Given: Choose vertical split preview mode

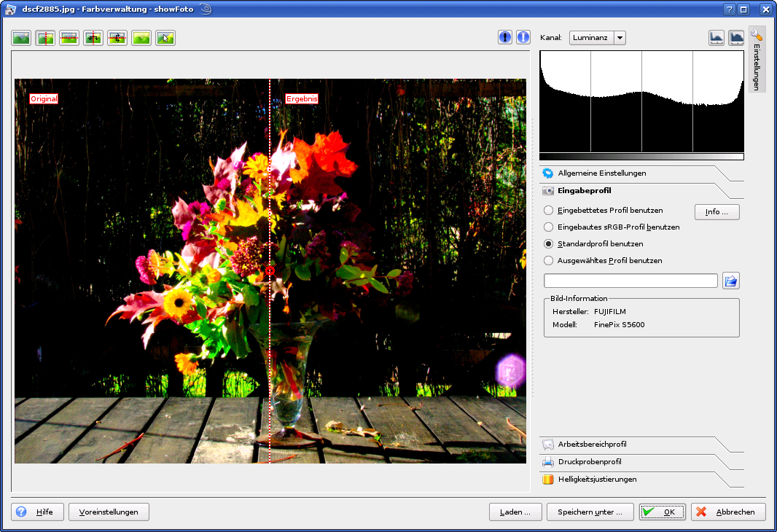Looking at the screenshot, I should [x=45, y=38].
